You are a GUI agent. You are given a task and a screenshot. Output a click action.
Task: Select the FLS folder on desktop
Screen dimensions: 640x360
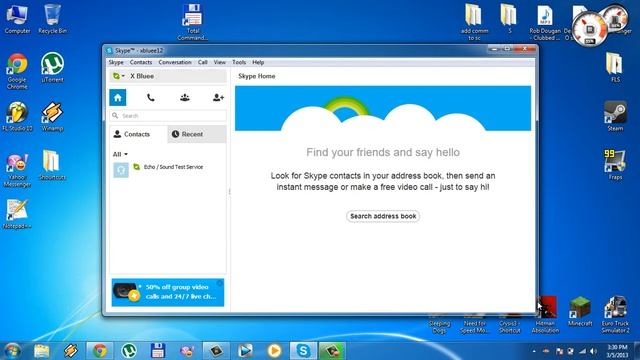click(x=615, y=68)
